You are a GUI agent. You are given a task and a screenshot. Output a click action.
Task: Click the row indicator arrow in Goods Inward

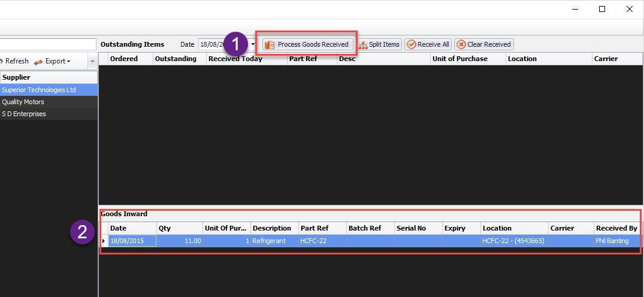click(x=104, y=241)
